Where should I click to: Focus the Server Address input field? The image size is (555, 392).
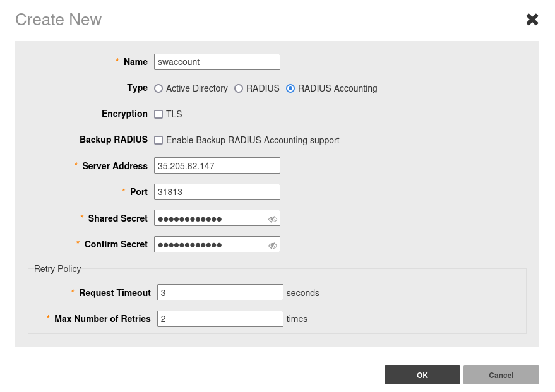click(217, 165)
